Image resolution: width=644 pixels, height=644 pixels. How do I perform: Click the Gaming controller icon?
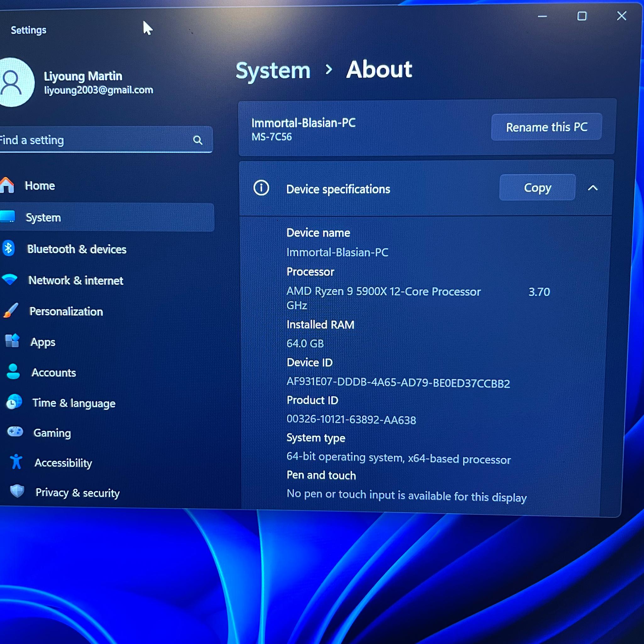coord(15,432)
